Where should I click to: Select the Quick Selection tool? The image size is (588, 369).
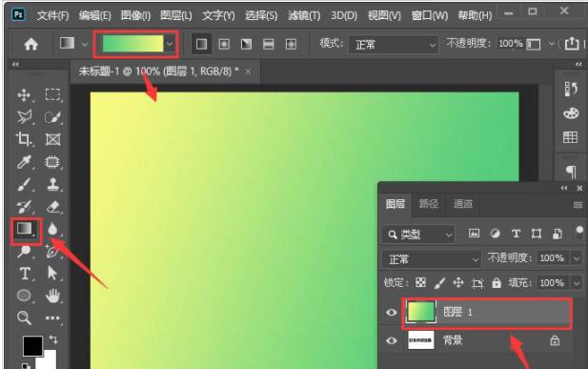[52, 116]
